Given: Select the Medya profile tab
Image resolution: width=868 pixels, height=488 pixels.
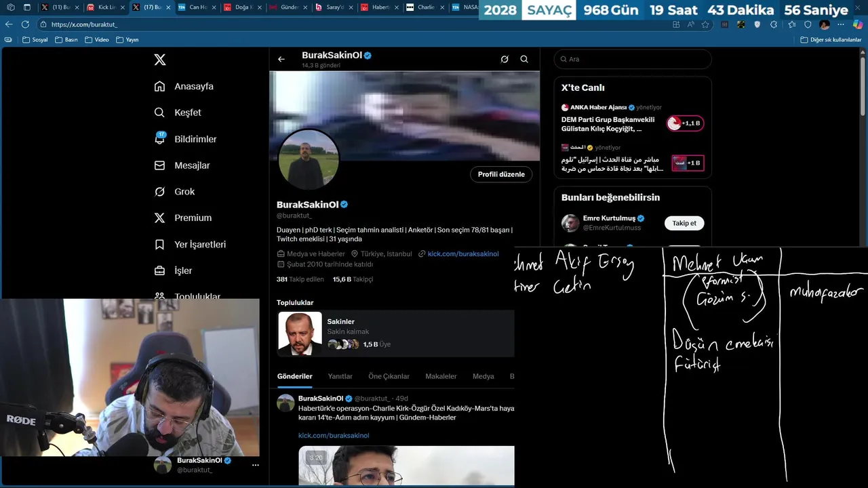Looking at the screenshot, I should [x=484, y=376].
